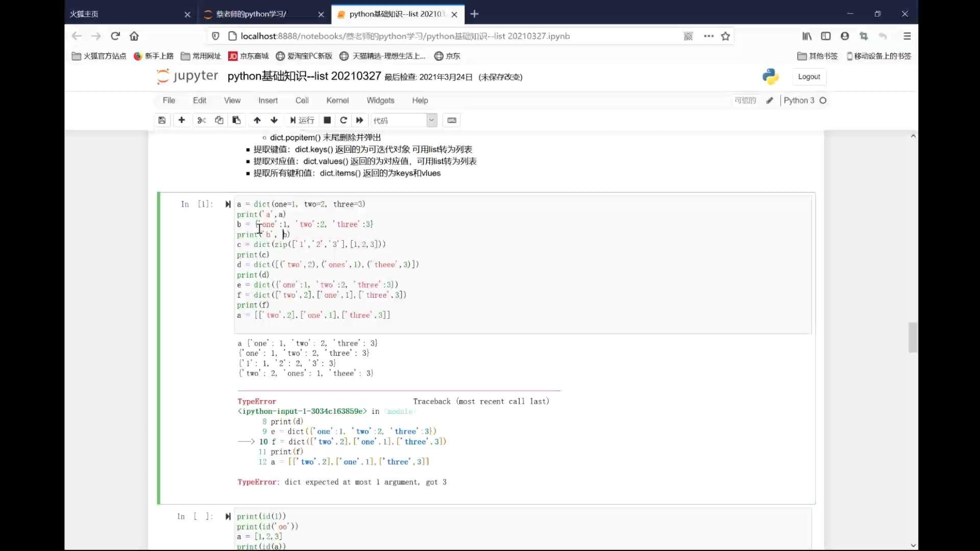
Task: Click the Interrupt kernel icon
Action: [327, 120]
